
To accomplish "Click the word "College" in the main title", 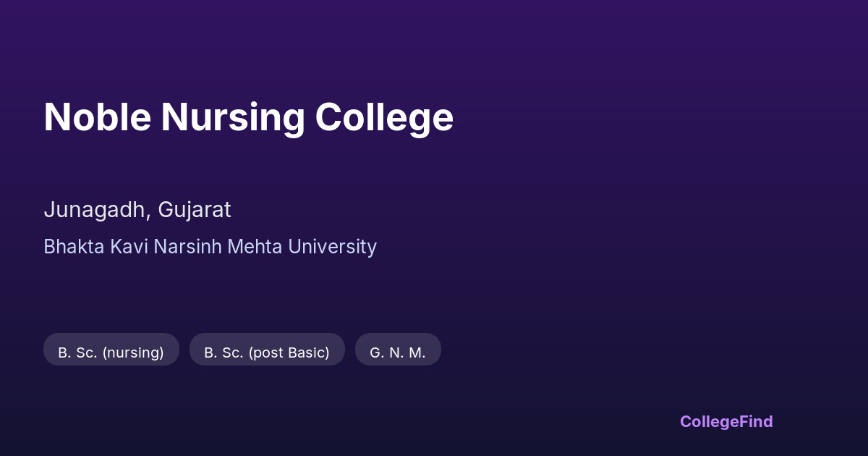I will [x=383, y=117].
